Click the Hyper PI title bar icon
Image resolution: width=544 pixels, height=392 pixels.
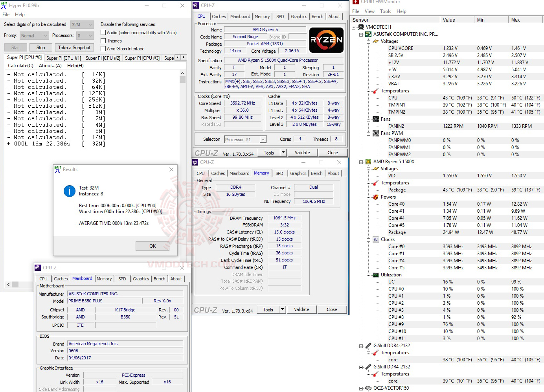[x=4, y=6]
